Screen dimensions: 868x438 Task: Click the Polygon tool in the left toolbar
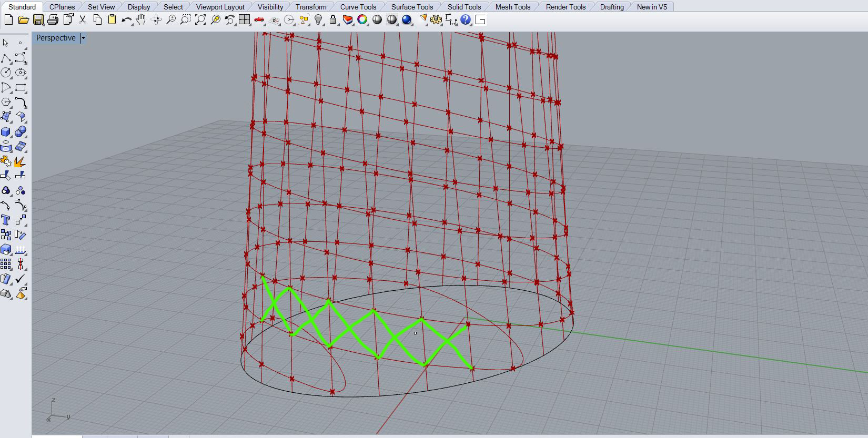pos(6,102)
